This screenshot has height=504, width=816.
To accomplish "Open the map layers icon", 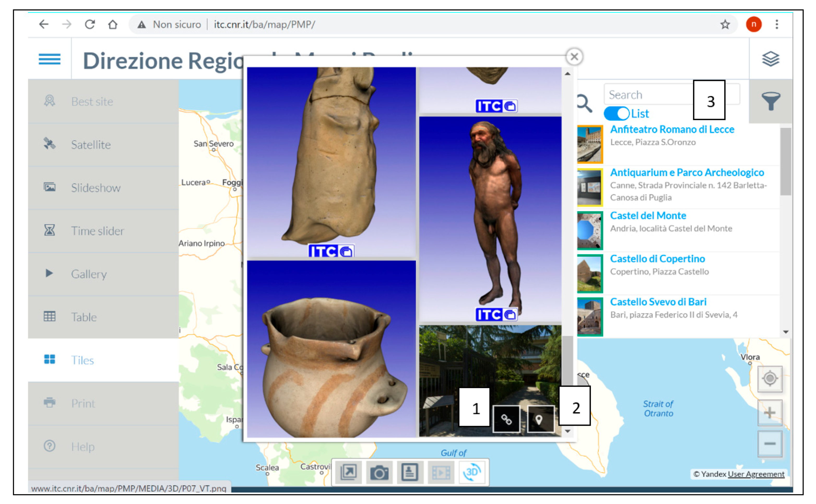I will pyautogui.click(x=770, y=59).
